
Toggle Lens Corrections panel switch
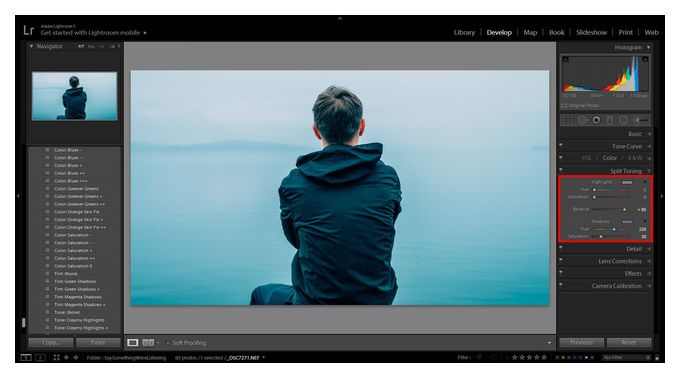click(x=561, y=260)
